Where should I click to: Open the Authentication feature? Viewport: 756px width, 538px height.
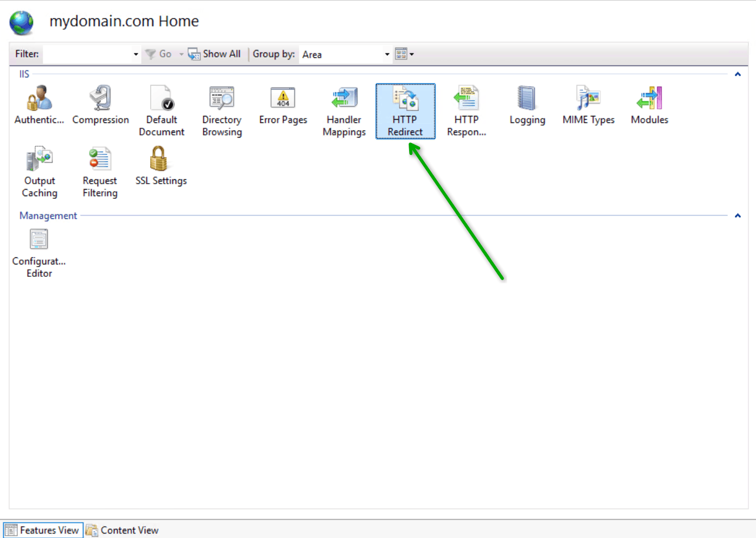coord(39,106)
